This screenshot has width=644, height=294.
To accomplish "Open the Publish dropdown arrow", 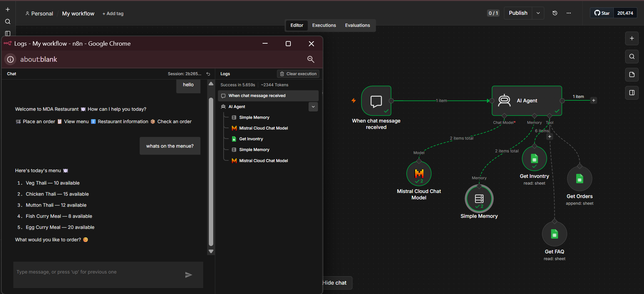I will tap(538, 13).
